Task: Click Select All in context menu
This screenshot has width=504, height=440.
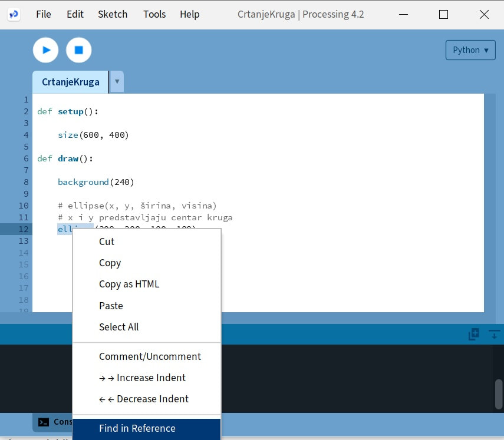Action: pyautogui.click(x=147, y=327)
